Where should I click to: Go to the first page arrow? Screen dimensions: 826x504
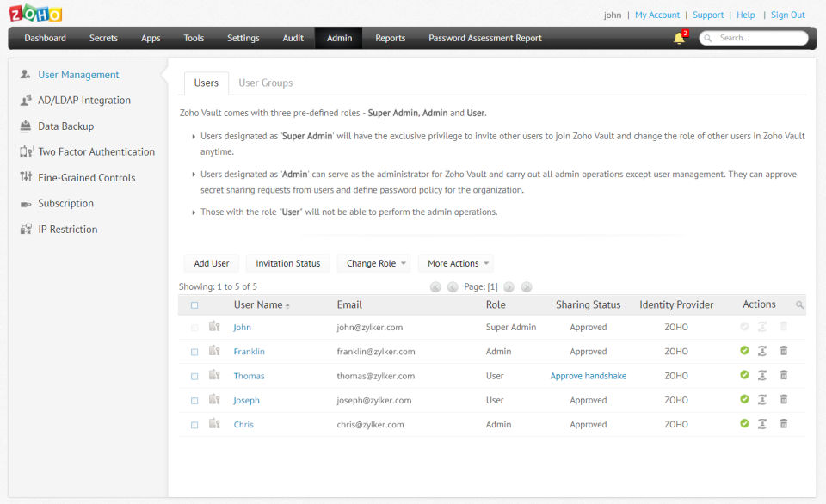(435, 287)
